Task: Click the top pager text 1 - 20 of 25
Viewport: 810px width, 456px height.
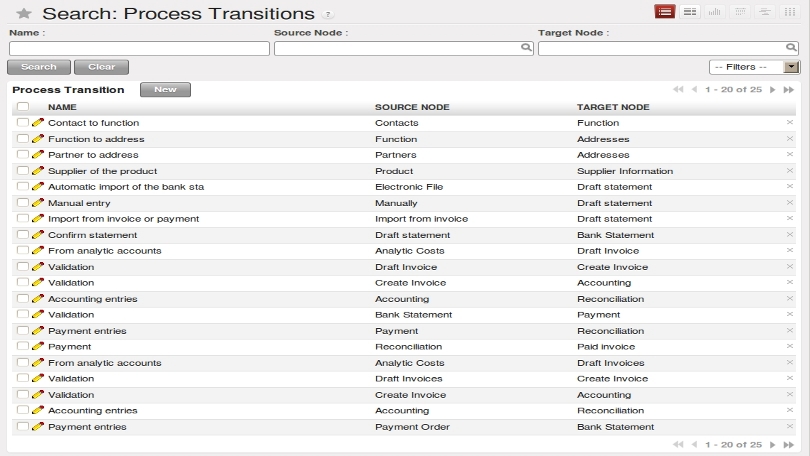Action: tap(734, 89)
